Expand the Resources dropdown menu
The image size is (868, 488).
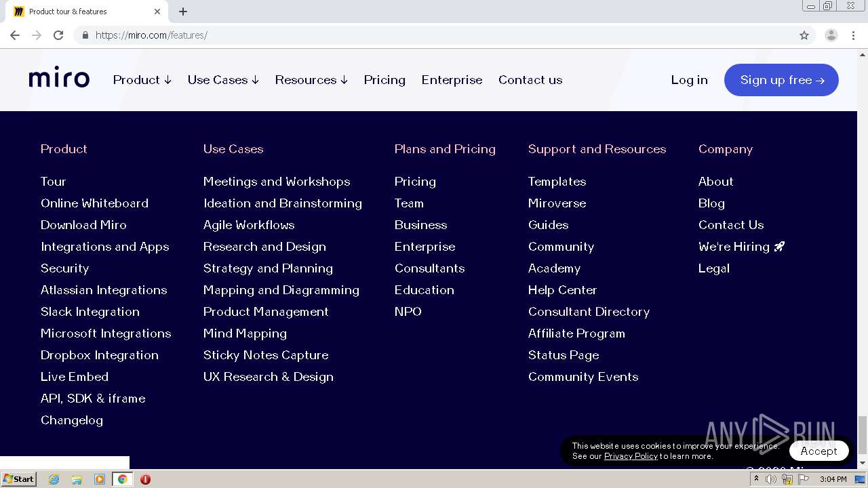(311, 80)
